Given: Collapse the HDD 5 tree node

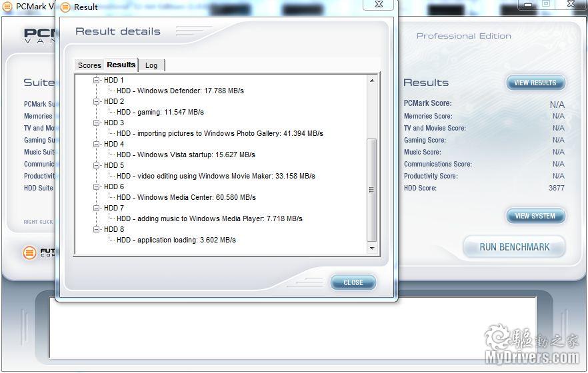Looking at the screenshot, I should (97, 166).
